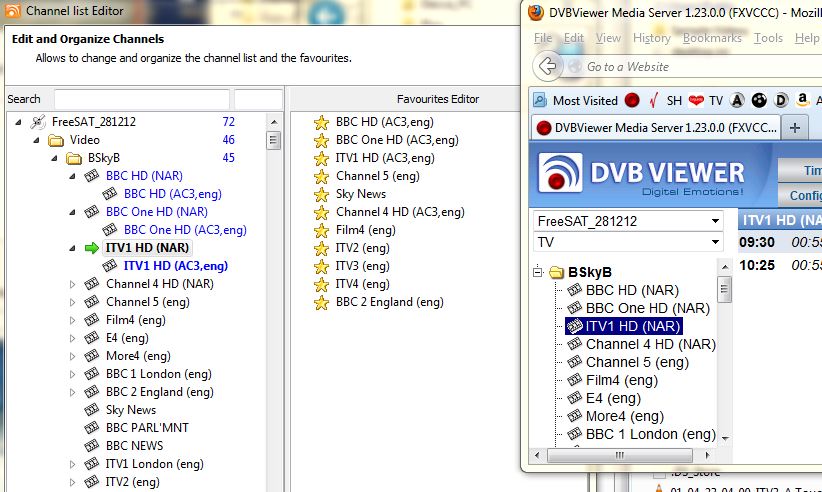Click the Most Visited bookmark icon

540,100
